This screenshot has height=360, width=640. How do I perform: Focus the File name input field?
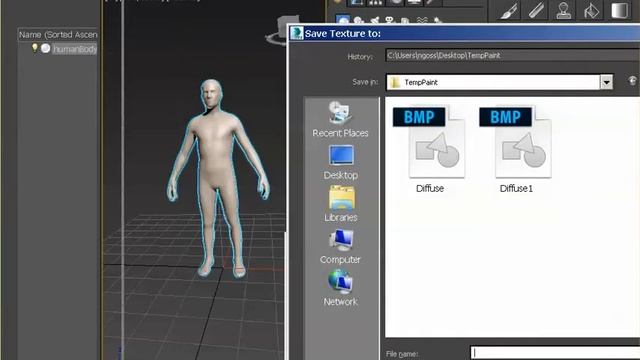555,353
